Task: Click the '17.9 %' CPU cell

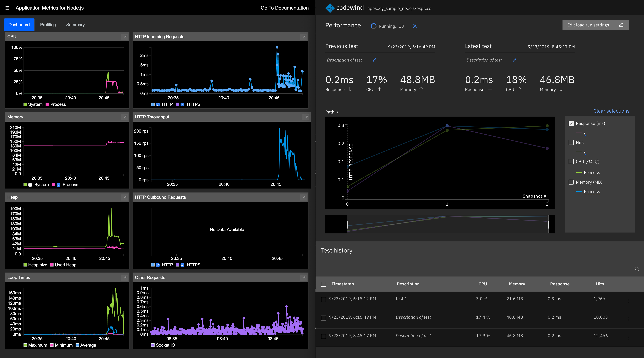Action: coord(483,336)
